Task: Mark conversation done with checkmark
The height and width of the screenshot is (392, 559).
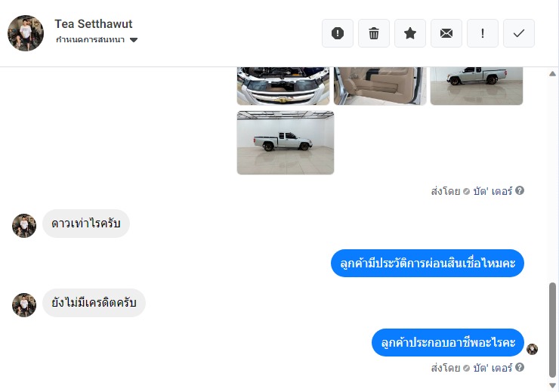Action: [519, 33]
